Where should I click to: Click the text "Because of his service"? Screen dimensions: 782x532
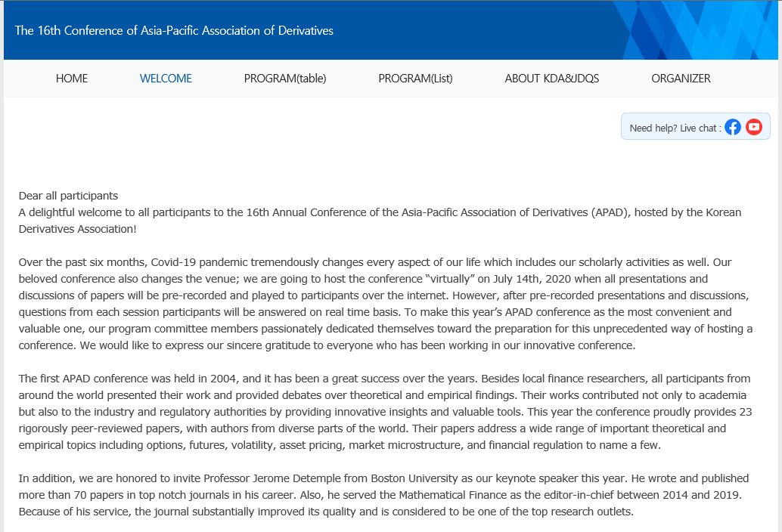75,512
